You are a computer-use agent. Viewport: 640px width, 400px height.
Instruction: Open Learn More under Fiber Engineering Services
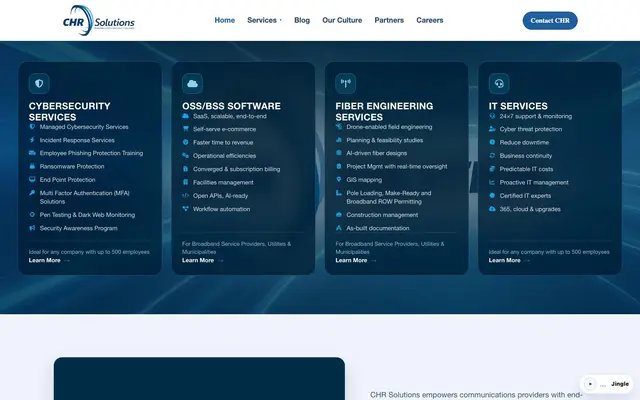coord(356,260)
